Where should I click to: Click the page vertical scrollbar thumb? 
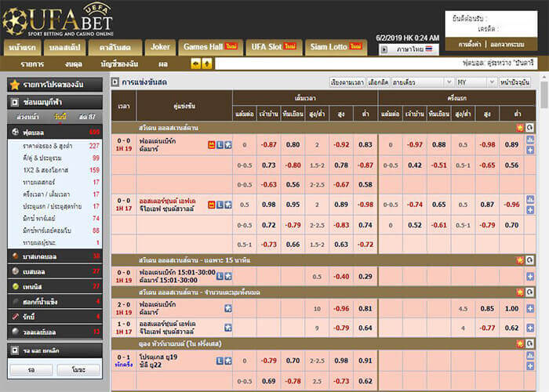point(544,95)
